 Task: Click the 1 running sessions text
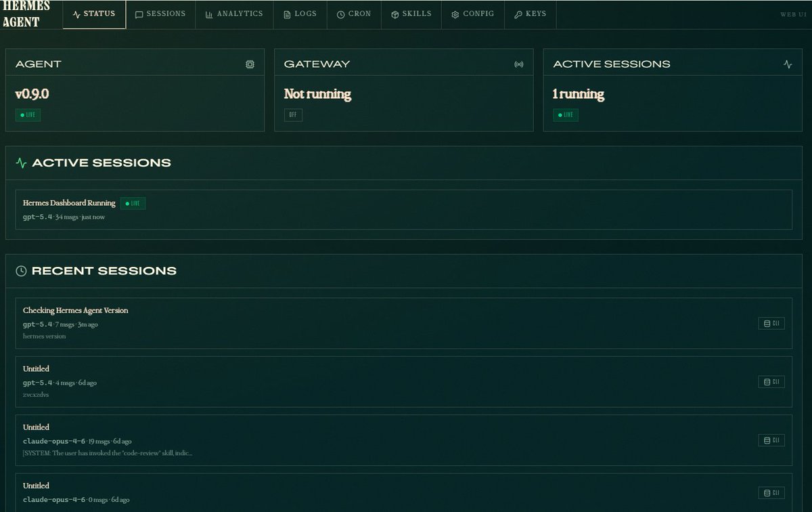click(579, 94)
